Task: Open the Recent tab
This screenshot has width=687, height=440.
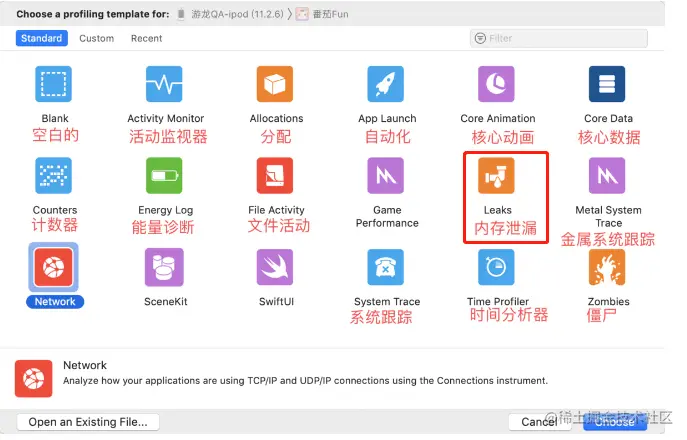Action: pyautogui.click(x=146, y=38)
